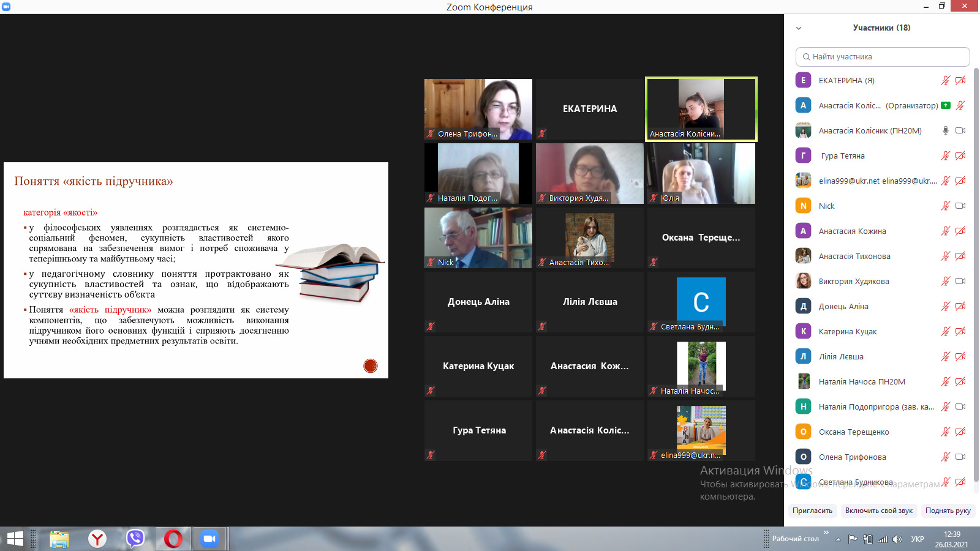Viewport: 980px width, 551px height.
Task: Select Оксана Терещенко in the participants list
Action: pos(854,432)
